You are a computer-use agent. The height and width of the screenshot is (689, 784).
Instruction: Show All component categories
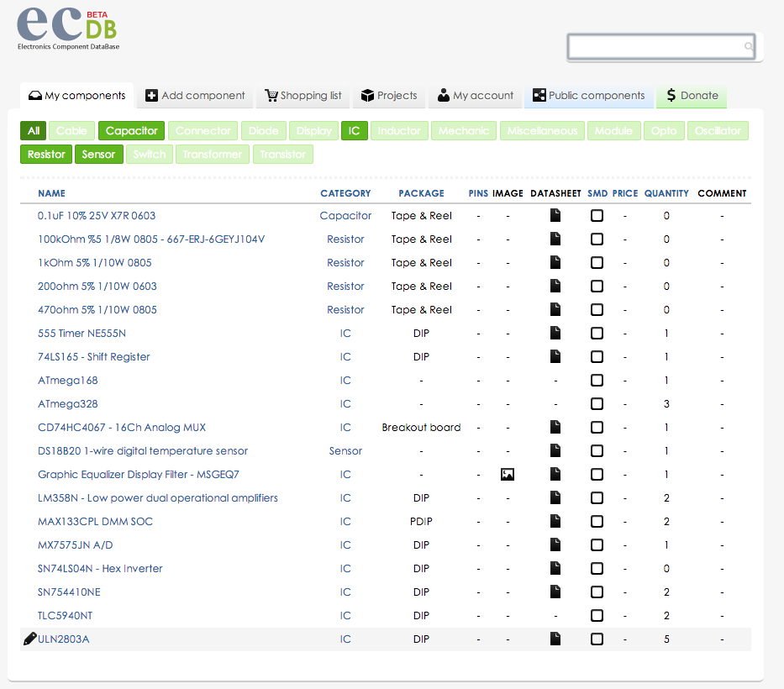tap(34, 130)
